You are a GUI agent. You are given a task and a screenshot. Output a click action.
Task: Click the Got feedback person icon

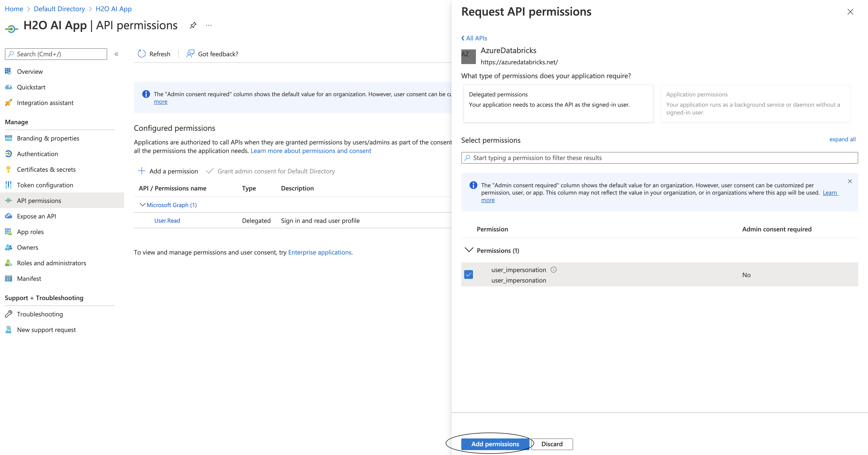tap(190, 54)
